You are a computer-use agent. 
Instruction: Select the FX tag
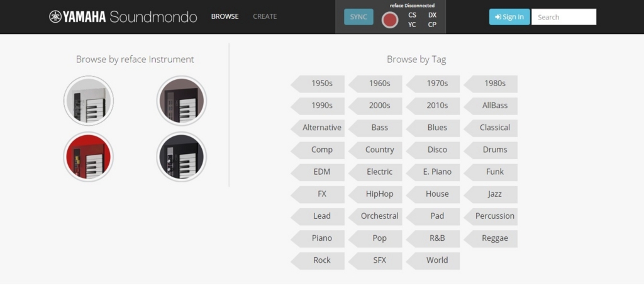318,194
